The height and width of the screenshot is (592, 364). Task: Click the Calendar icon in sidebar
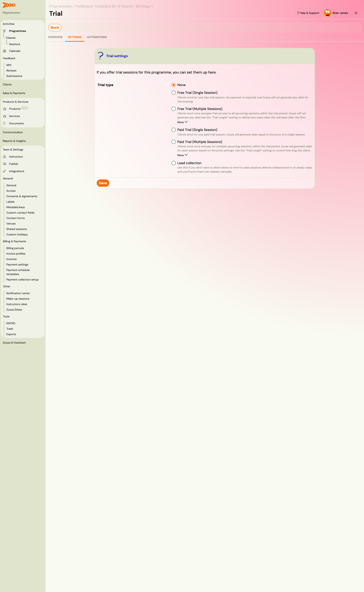[4, 51]
